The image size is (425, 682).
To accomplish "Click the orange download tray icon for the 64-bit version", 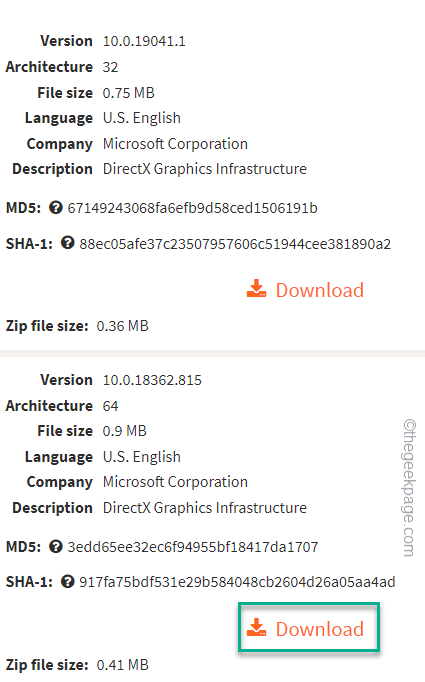I will (x=257, y=628).
